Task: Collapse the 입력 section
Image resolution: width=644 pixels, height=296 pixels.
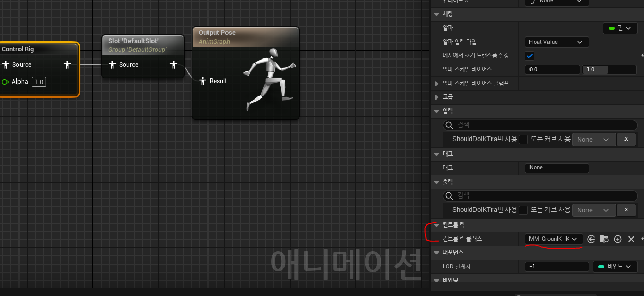Action: tap(437, 111)
